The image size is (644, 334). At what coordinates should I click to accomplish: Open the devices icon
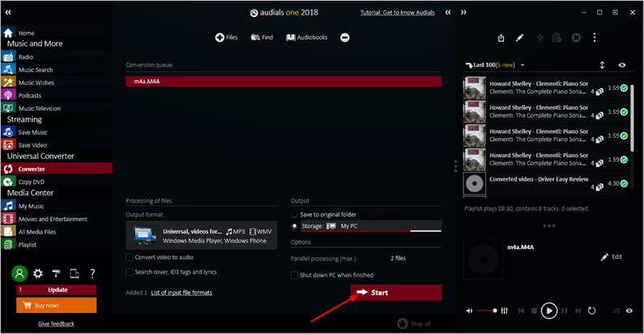pos(74,273)
